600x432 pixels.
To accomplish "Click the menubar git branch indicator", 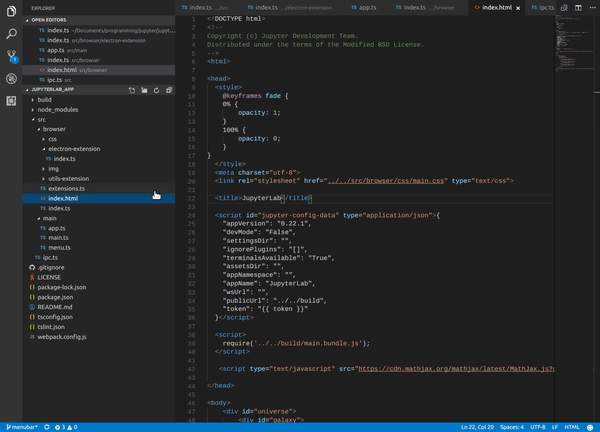I will point(22,427).
